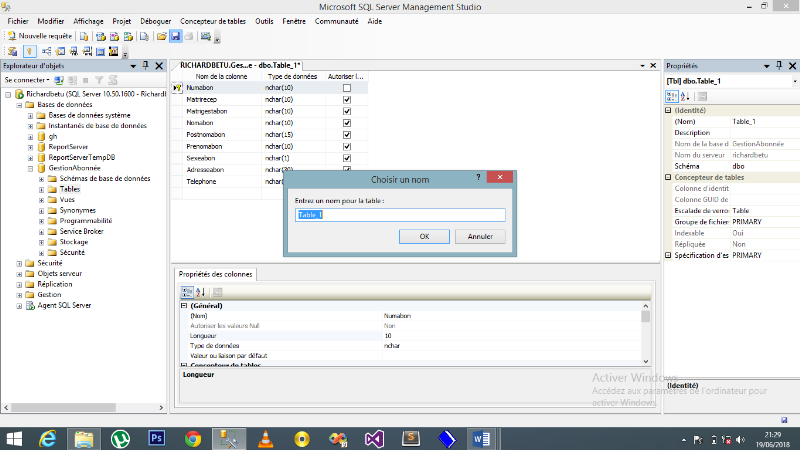Collapse the GestionAbonnée database node
Viewport: 800px width, 450px height.
(x=30, y=168)
